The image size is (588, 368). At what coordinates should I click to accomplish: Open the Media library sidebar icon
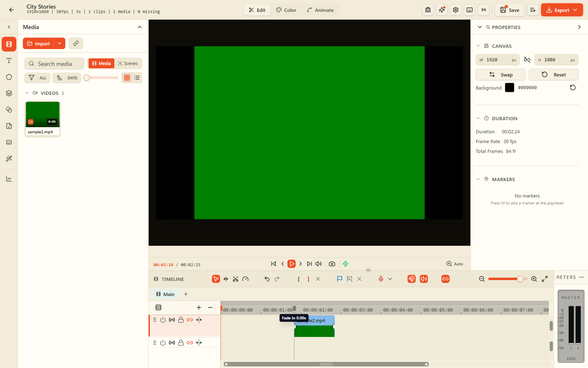pos(9,44)
